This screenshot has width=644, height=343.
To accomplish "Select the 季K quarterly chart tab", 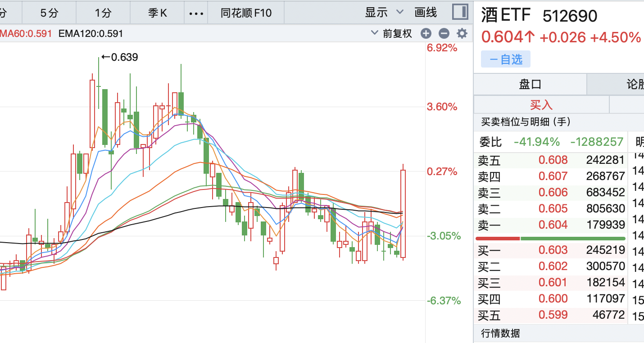I will (x=157, y=13).
